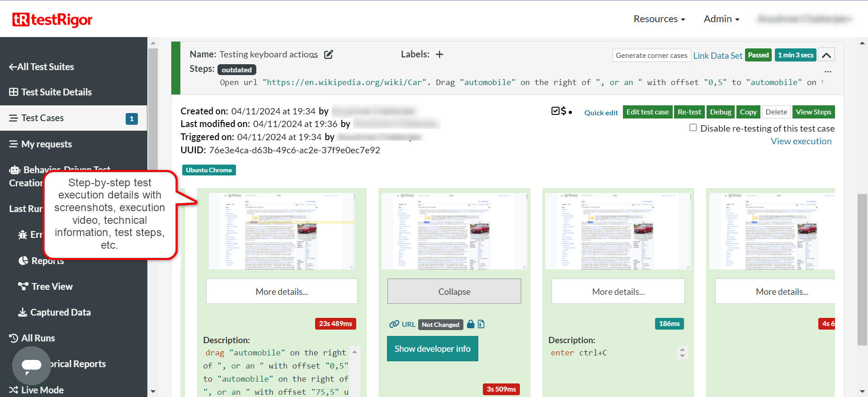
Task: Open the View execution link
Action: click(801, 142)
